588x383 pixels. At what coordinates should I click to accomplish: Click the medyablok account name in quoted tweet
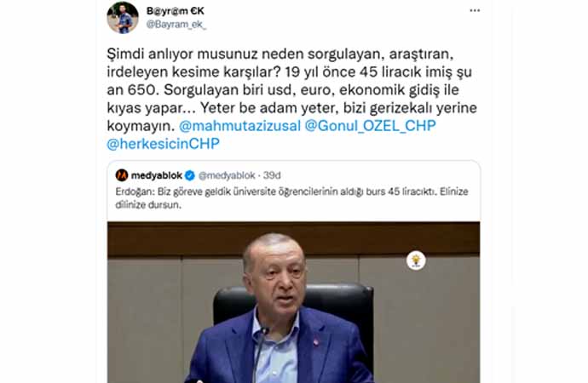pos(157,175)
